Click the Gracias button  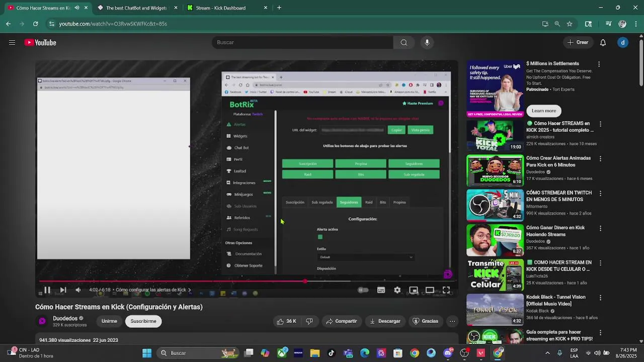(425, 321)
